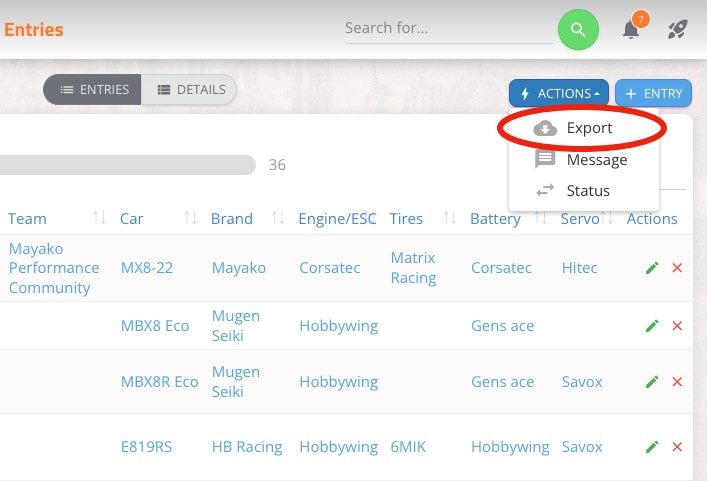Click the Search for... input field
The width and height of the screenshot is (707, 481).
pyautogui.click(x=449, y=28)
